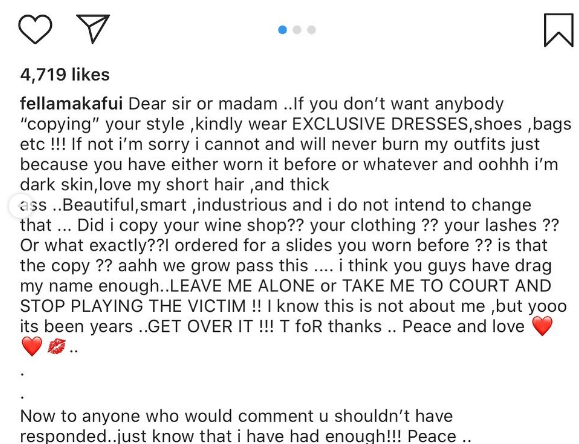Save the post with the bookmark icon
Screen dimensions: 579x444
559,30
